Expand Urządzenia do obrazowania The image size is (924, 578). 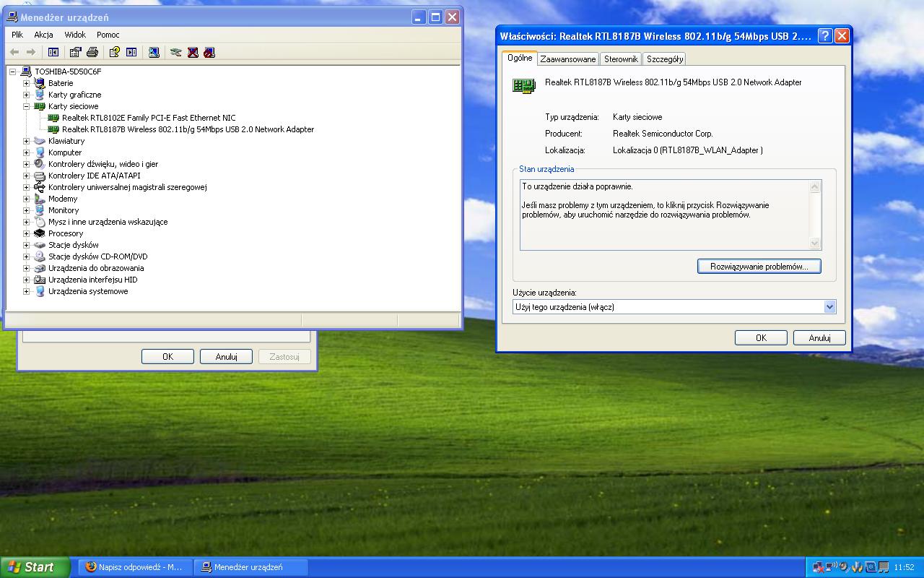coord(27,268)
